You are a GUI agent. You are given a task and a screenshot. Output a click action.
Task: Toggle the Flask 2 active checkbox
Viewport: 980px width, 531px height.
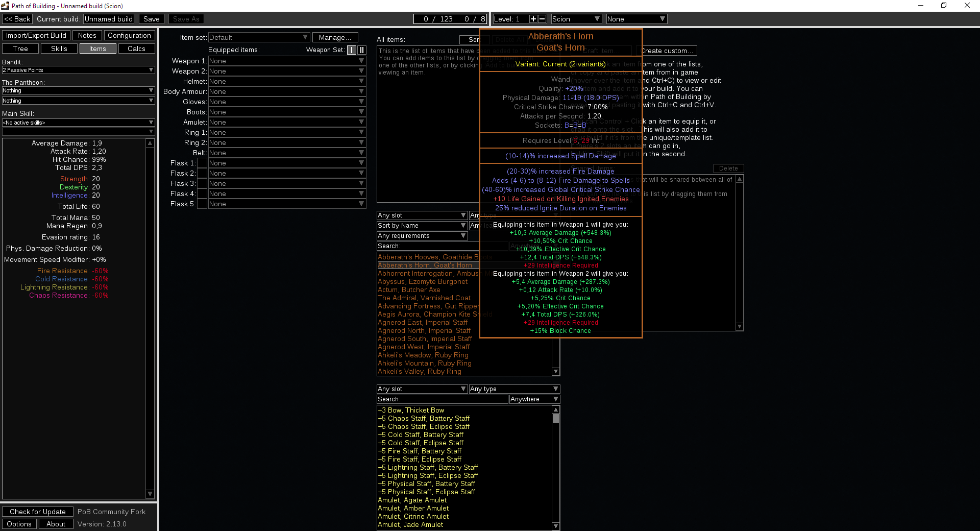pos(202,173)
